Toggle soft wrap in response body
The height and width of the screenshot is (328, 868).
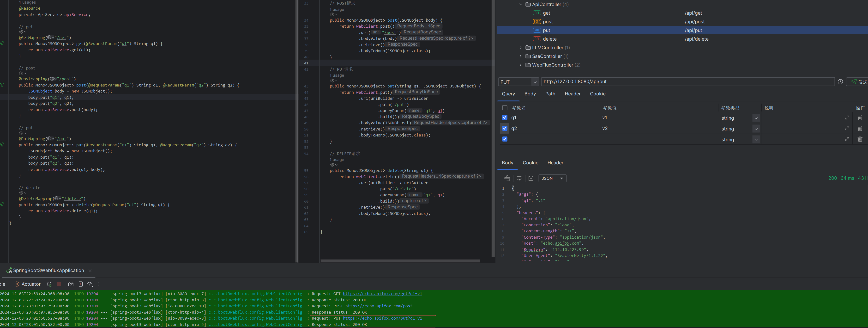coord(519,179)
